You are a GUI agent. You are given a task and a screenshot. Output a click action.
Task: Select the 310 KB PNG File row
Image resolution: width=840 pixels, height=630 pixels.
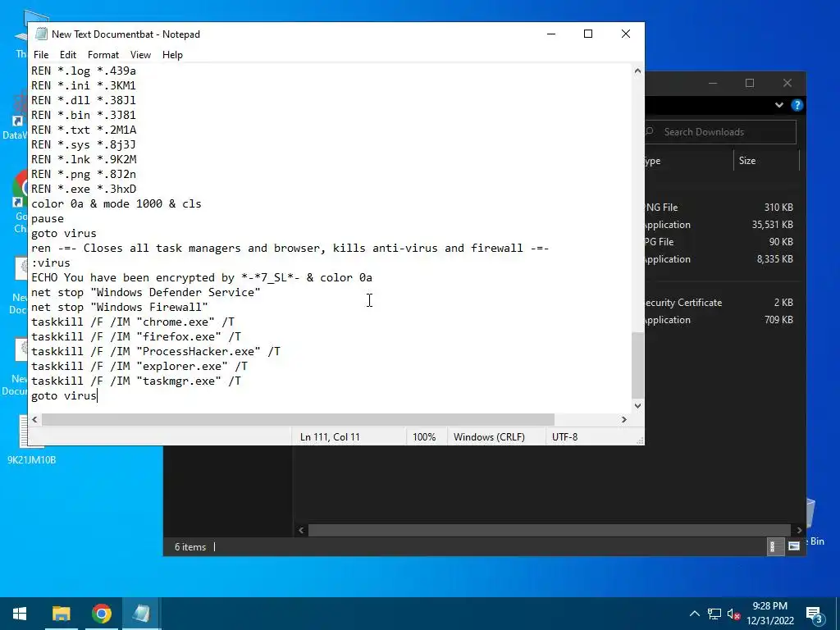[x=724, y=208]
